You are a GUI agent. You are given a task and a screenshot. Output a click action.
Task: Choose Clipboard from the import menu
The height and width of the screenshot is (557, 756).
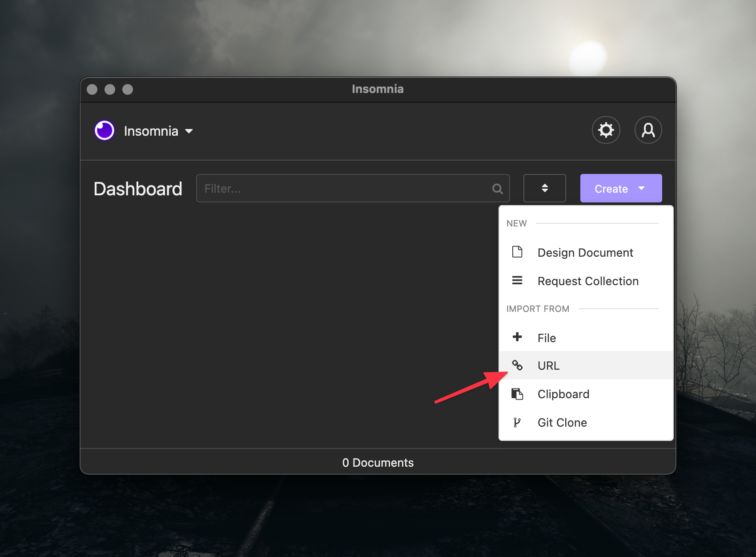pos(563,394)
